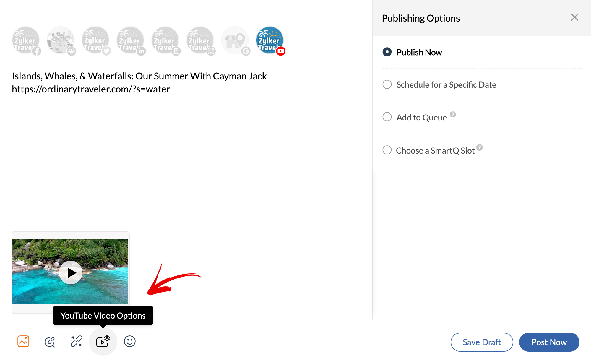Screen dimensions: 591x364
Task: Click help icon next to Add to Queue
Action: (453, 115)
